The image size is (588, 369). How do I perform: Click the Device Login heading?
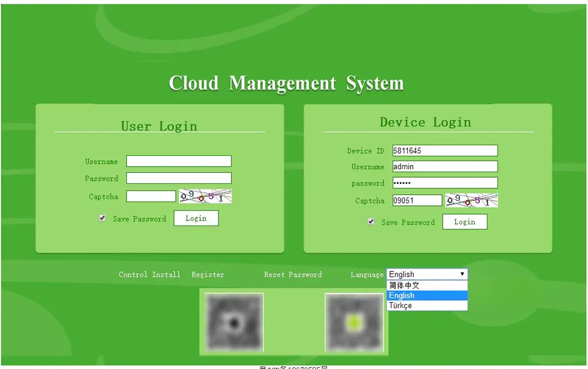pos(425,122)
